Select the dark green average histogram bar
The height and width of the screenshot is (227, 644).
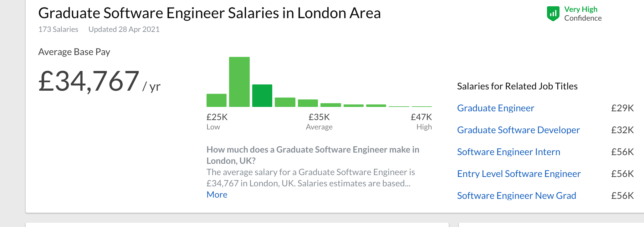pos(262,96)
